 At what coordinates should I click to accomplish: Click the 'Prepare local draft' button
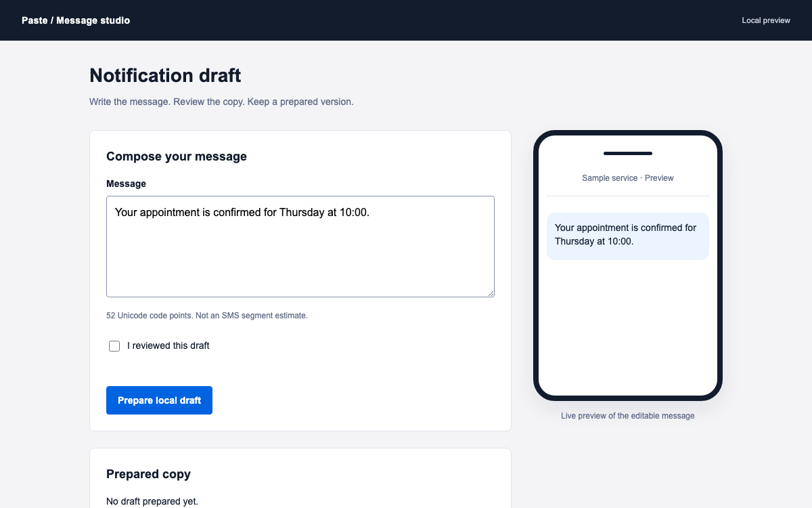[x=159, y=400]
